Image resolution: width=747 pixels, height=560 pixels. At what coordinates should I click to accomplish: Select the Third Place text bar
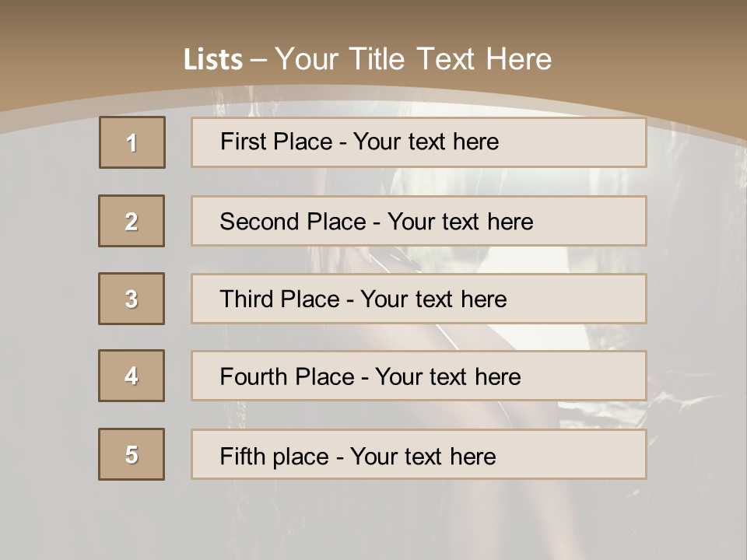click(x=419, y=299)
